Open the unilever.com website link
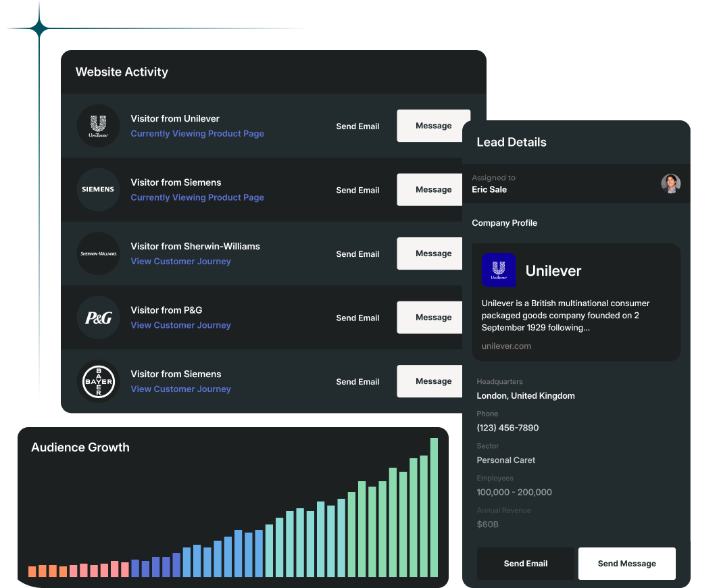The width and height of the screenshot is (719, 588). click(x=507, y=345)
